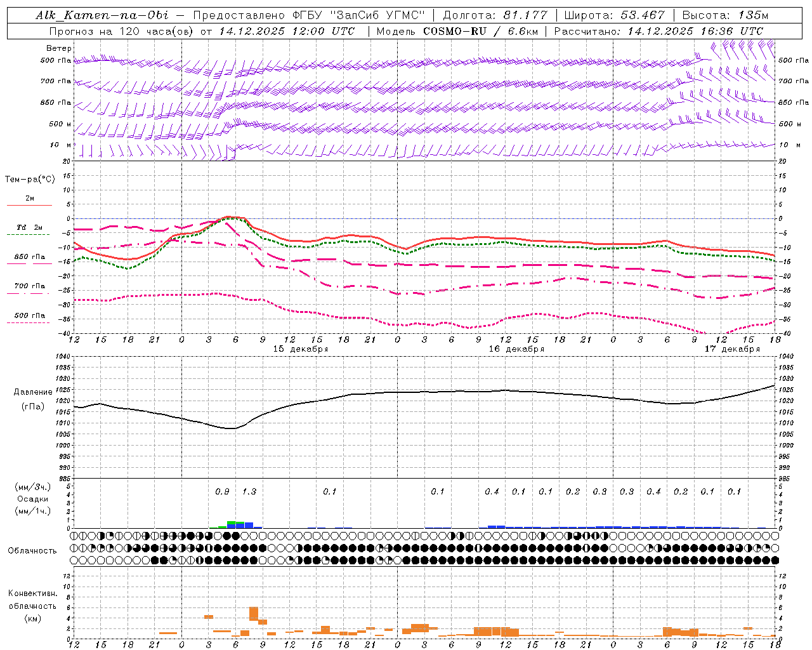Click the 0.9 precipitation value

point(222,492)
